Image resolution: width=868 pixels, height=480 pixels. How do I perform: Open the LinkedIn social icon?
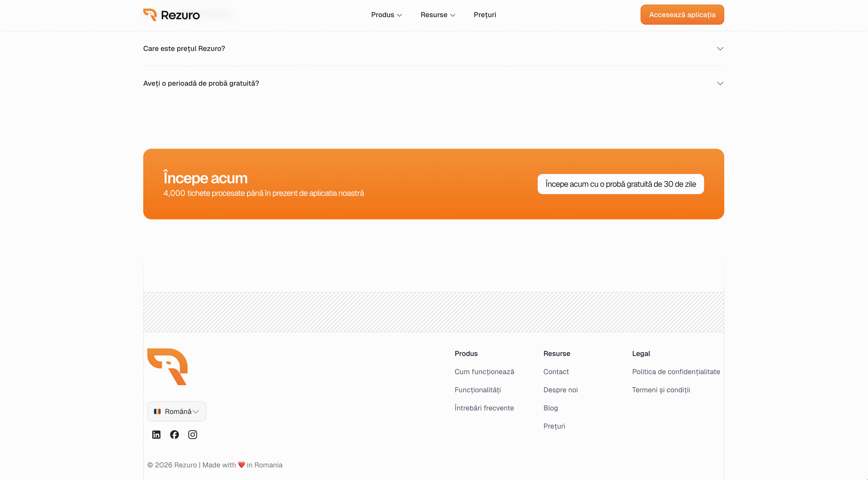[x=156, y=435]
